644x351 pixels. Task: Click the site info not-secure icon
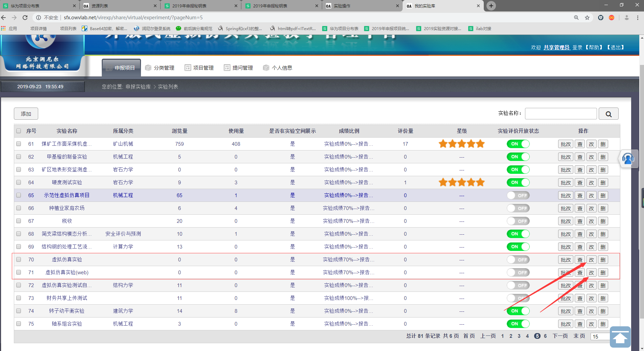pyautogui.click(x=39, y=18)
